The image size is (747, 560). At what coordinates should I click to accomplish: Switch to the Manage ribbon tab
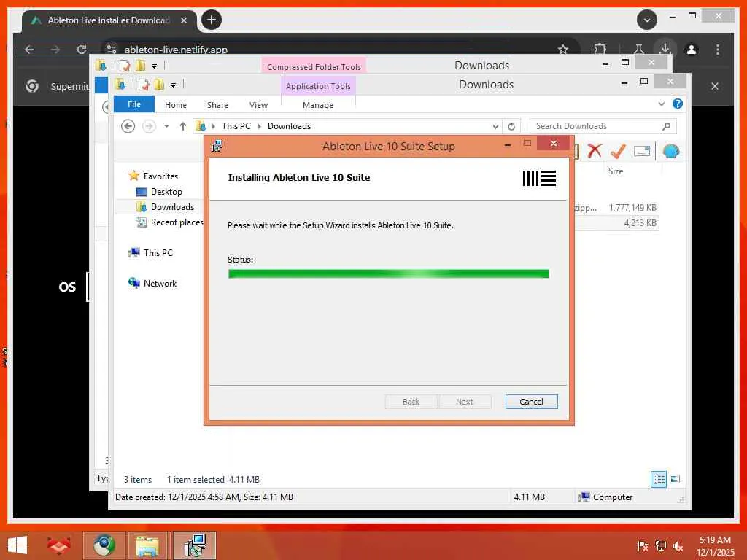318,105
